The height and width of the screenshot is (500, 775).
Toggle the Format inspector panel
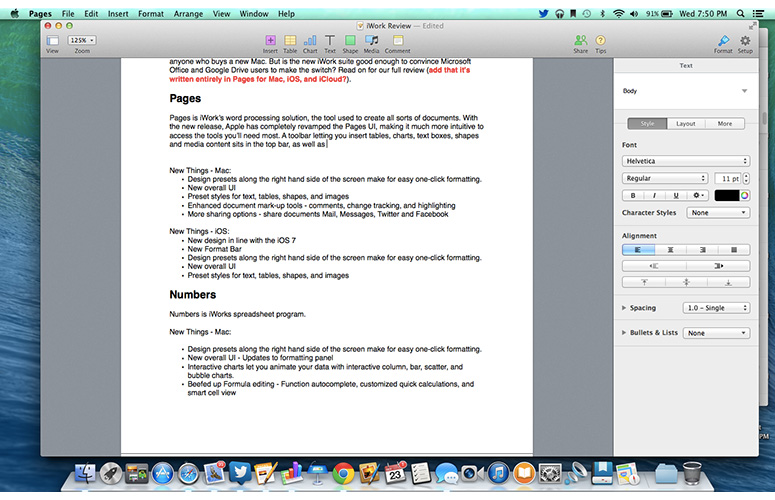[x=723, y=43]
